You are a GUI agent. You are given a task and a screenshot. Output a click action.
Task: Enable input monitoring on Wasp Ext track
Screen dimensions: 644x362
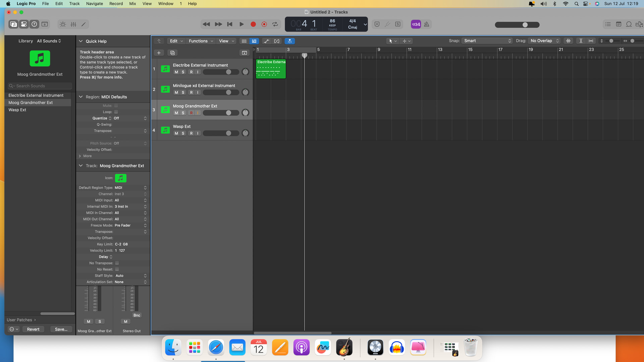pyautogui.click(x=198, y=133)
